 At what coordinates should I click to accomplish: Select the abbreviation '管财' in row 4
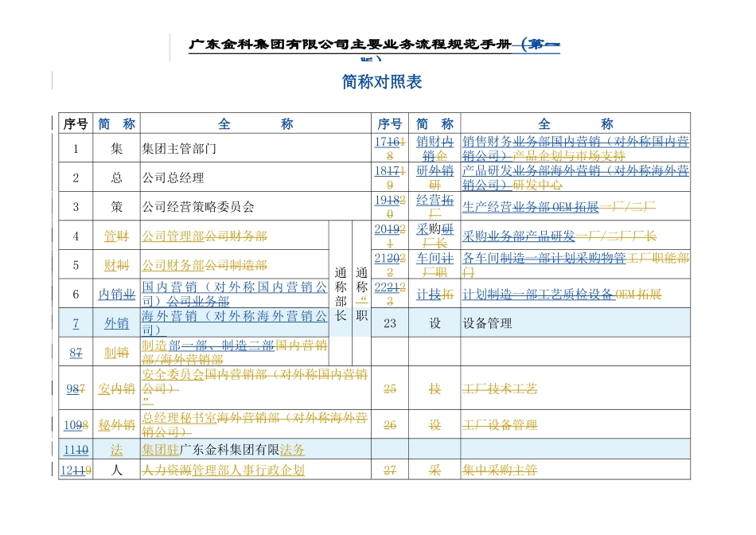[x=117, y=236]
